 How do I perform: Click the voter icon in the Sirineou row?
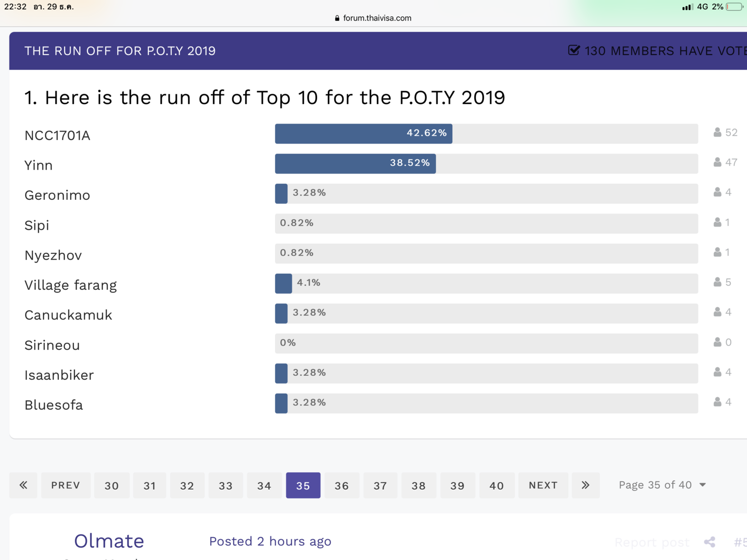coord(717,342)
